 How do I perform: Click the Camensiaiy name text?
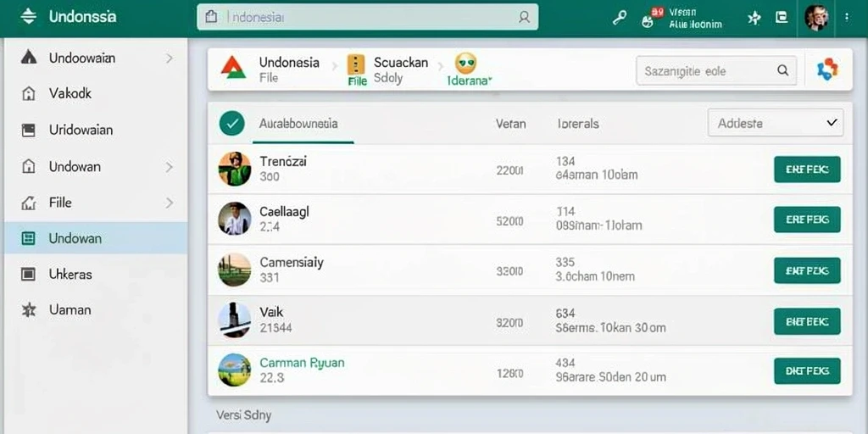pos(292,263)
